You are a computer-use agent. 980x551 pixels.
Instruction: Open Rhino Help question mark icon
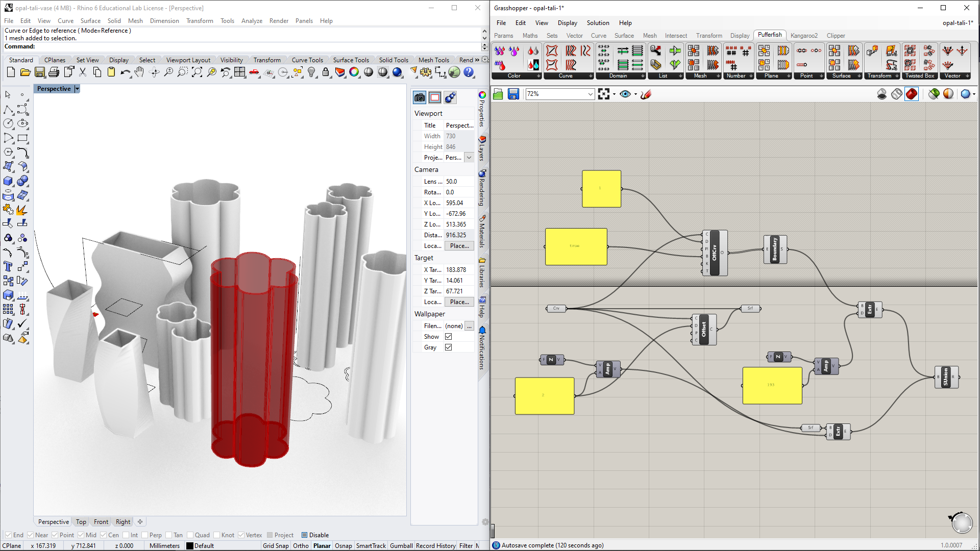tap(469, 72)
